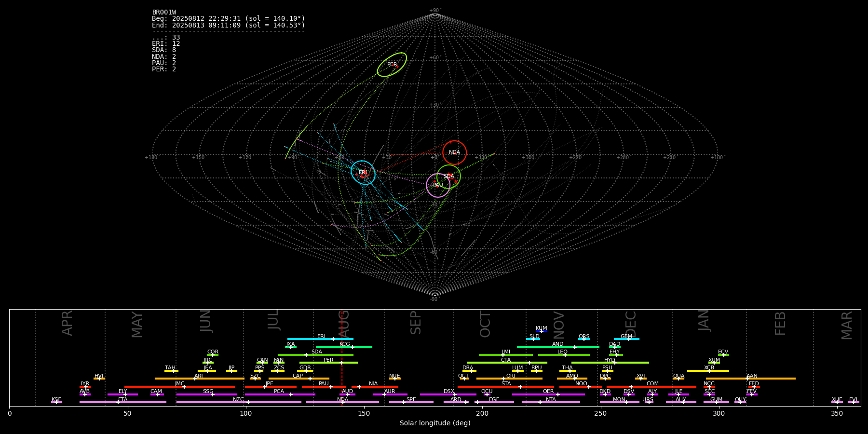Screen dimensions: 868x434
Task: Click the long AAN activity bar
Action: point(750,379)
